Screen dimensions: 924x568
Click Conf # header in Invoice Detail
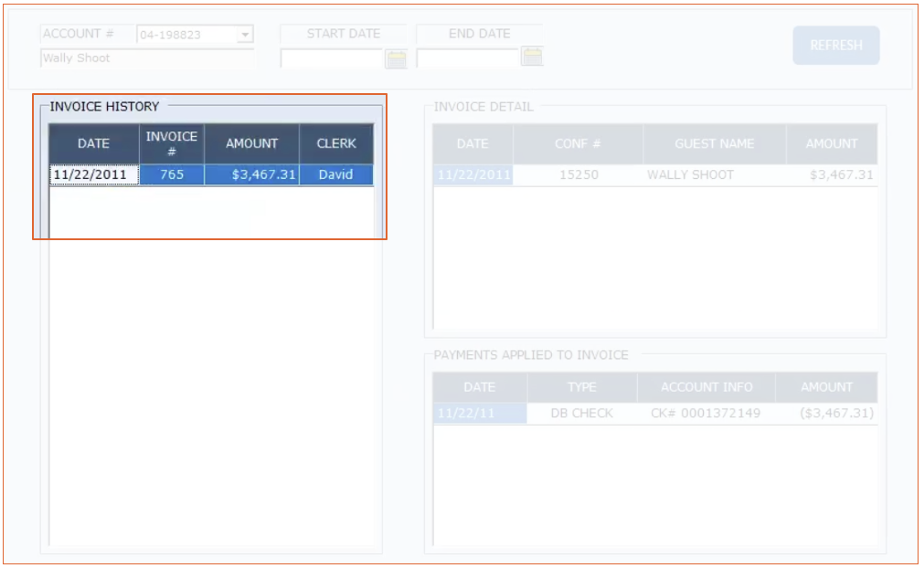[578, 144]
